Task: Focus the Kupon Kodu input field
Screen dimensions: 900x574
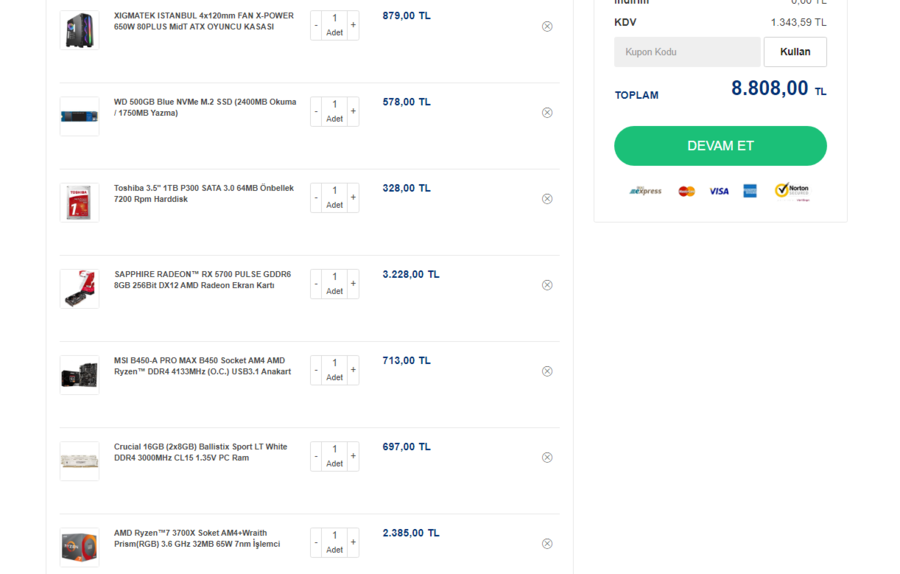Action: [x=687, y=52]
